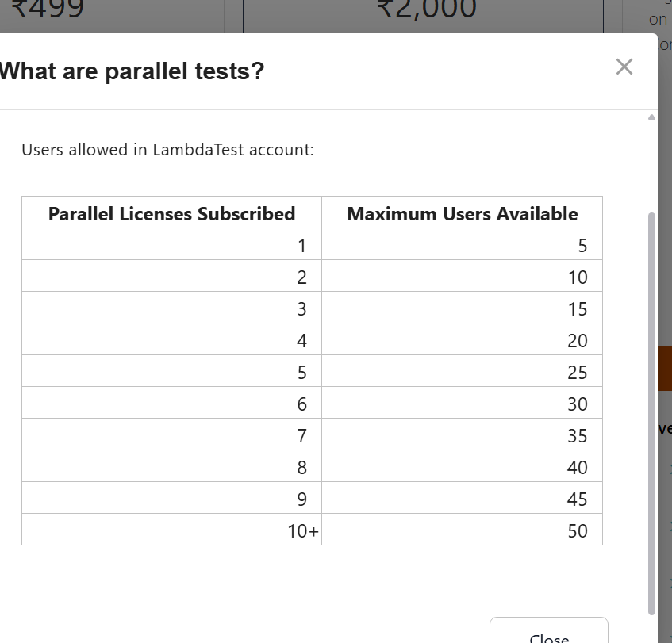Screen dimensions: 672x643
Task: Click the licenses cell with value 7
Action: point(172,434)
